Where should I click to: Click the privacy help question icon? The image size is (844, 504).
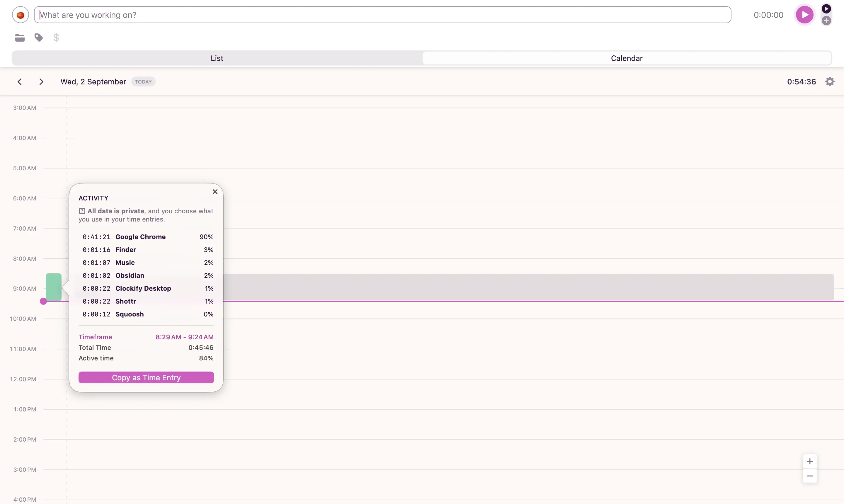point(82,211)
